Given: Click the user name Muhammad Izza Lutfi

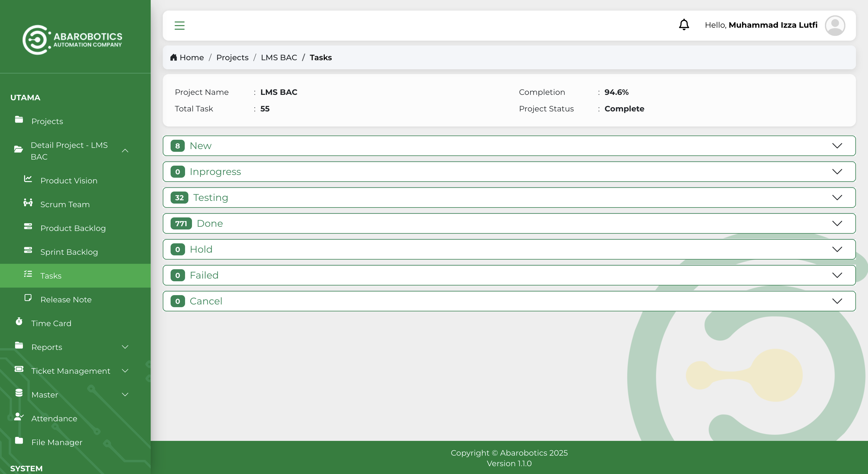Looking at the screenshot, I should pos(773,25).
